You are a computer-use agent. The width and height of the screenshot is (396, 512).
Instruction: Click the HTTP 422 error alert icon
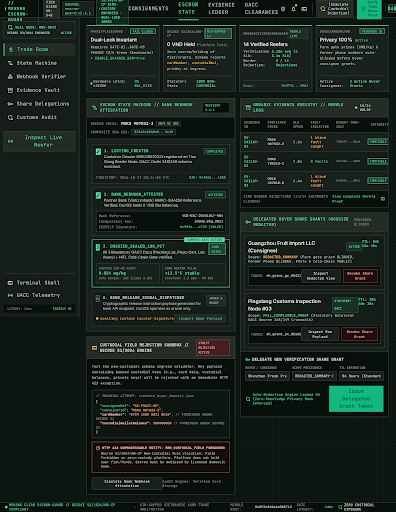(x=98, y=448)
